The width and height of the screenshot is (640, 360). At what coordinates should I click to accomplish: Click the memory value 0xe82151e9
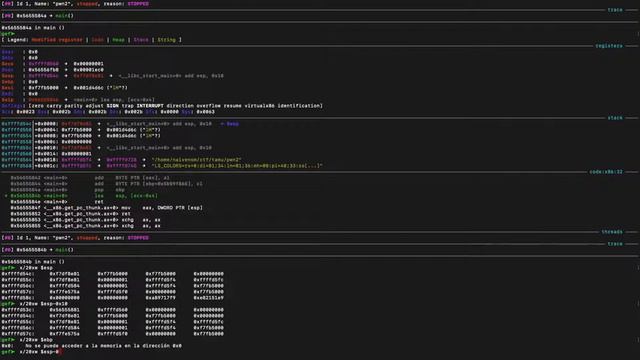209,298
